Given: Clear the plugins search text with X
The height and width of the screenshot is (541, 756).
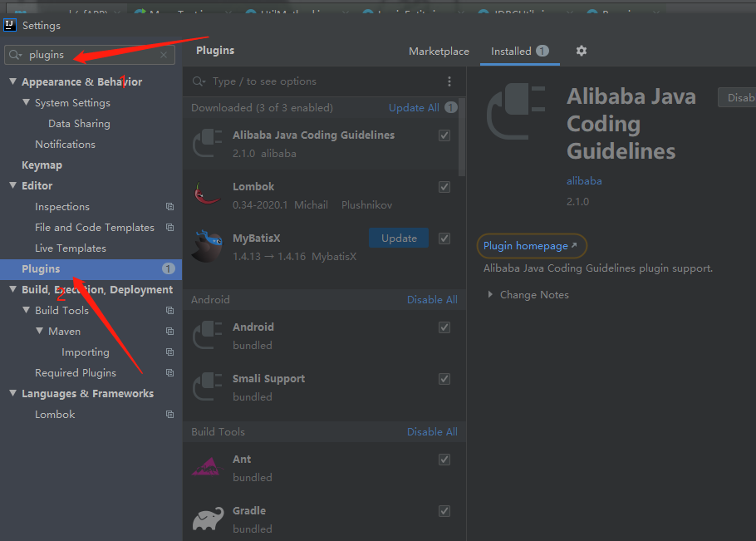Looking at the screenshot, I should [164, 55].
